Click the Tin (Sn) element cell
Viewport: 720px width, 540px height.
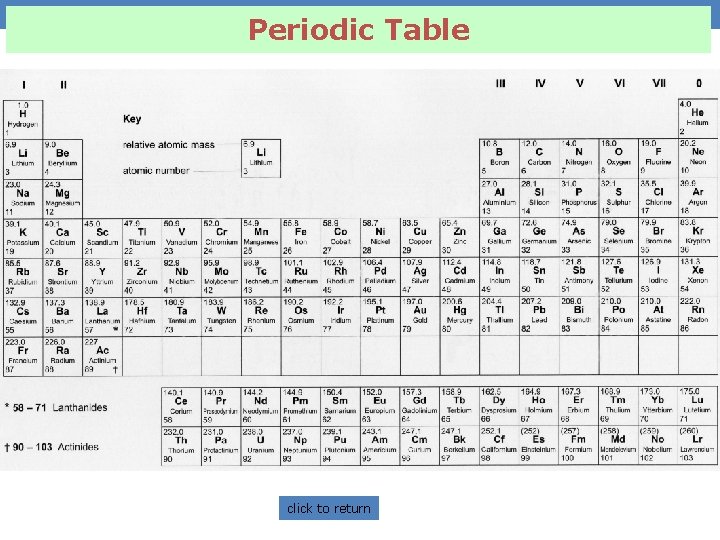click(539, 276)
